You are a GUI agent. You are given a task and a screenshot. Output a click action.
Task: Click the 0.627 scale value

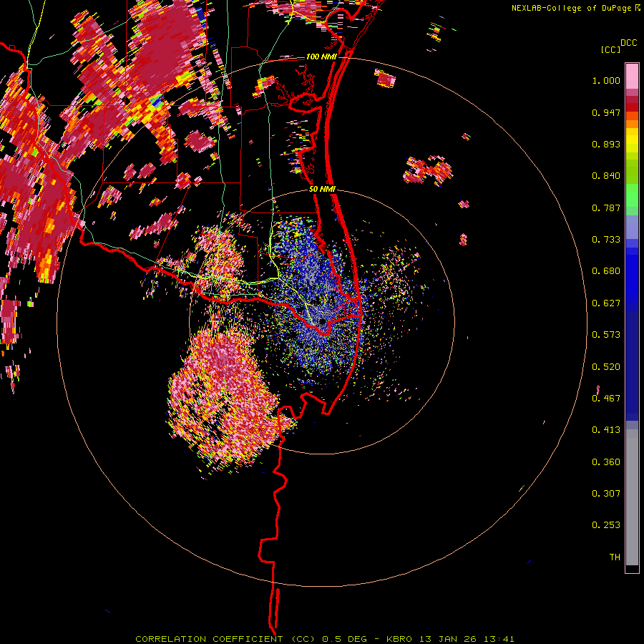click(x=606, y=303)
